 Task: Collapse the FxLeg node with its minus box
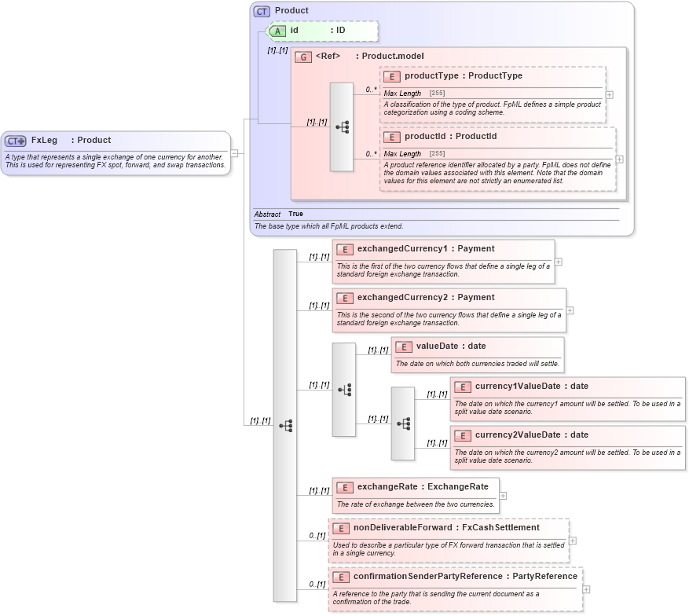235,153
